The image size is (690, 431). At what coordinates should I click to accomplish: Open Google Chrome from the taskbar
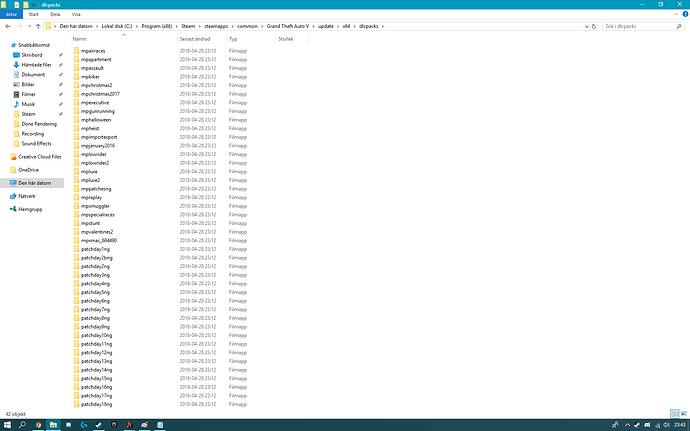[38, 425]
